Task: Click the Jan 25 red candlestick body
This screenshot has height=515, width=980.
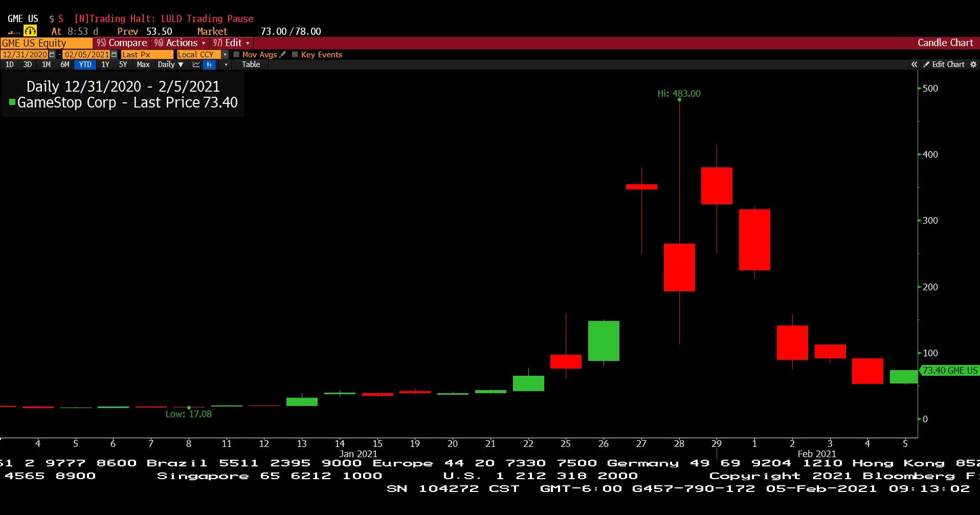Action: pyautogui.click(x=566, y=361)
